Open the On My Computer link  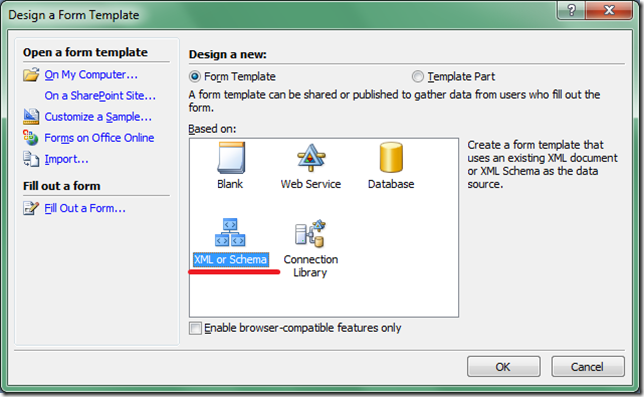[91, 75]
